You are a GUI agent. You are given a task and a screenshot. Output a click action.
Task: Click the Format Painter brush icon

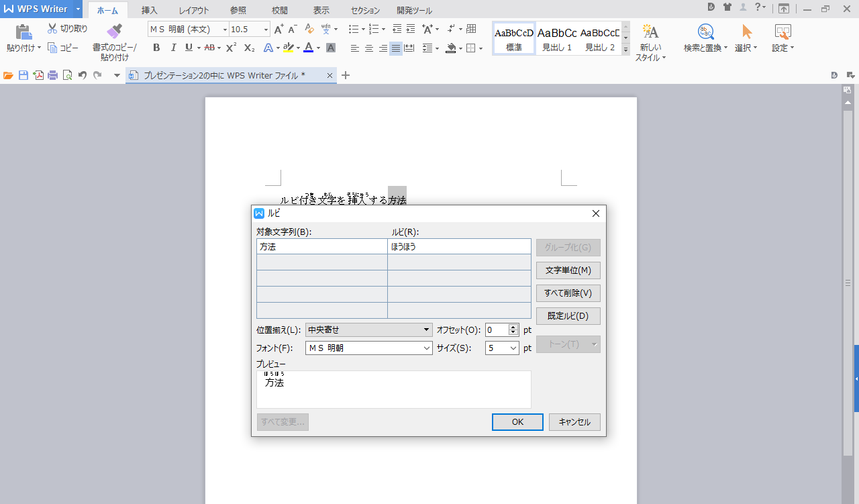click(x=115, y=31)
